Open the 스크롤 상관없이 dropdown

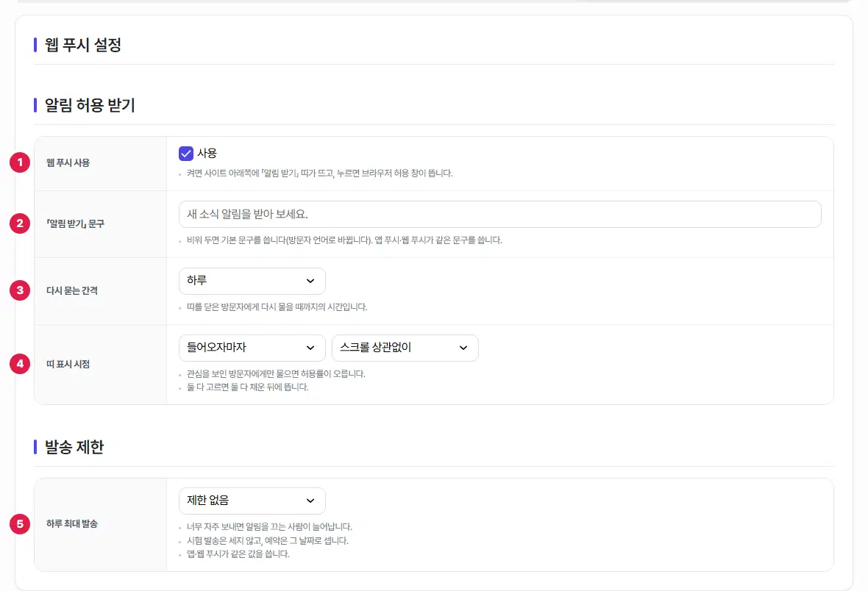coord(405,348)
